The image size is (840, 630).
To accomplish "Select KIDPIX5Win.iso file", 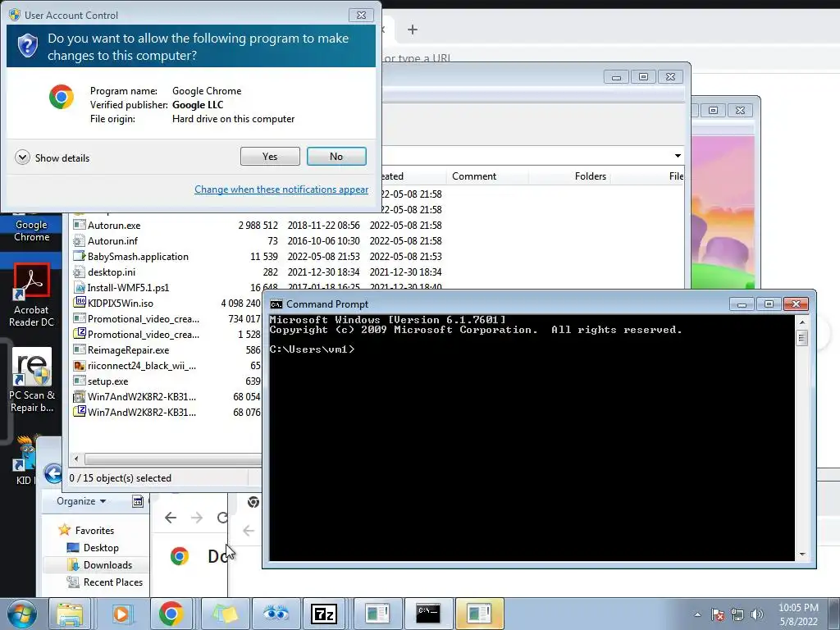I will 120,303.
